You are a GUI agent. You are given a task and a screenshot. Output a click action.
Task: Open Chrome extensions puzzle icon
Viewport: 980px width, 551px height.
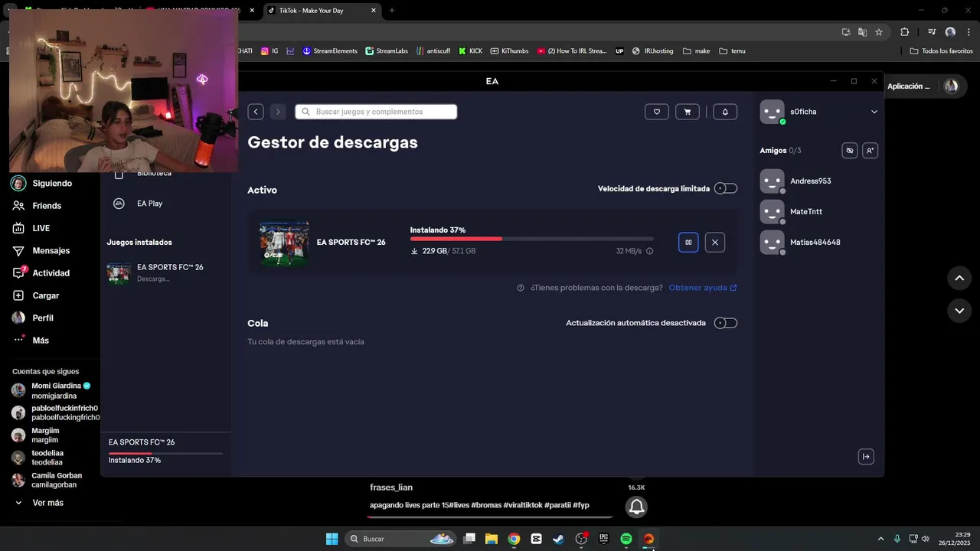pos(904,32)
